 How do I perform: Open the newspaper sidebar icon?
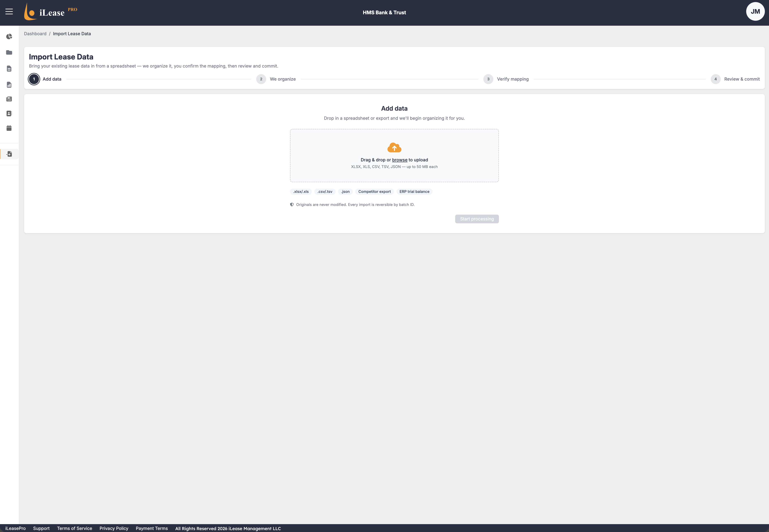pyautogui.click(x=9, y=99)
